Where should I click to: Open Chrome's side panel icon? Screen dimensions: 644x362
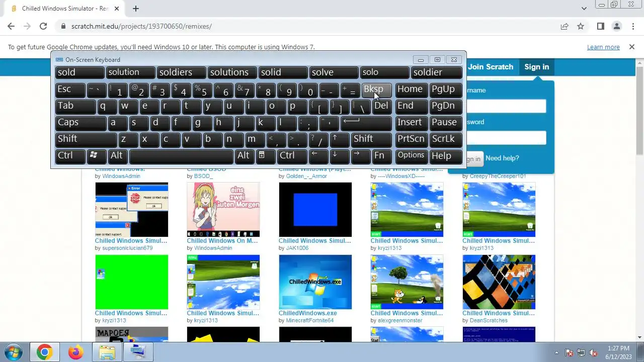click(600, 26)
